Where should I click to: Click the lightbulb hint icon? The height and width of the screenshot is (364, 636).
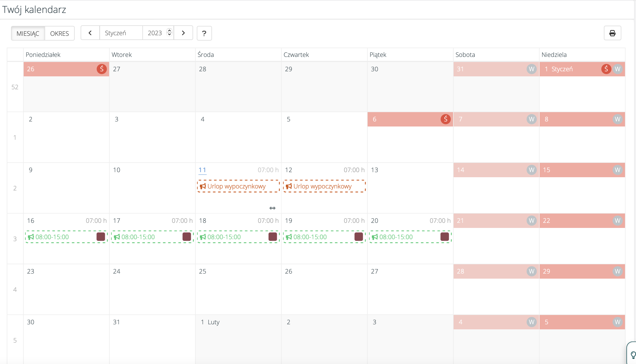633,355
